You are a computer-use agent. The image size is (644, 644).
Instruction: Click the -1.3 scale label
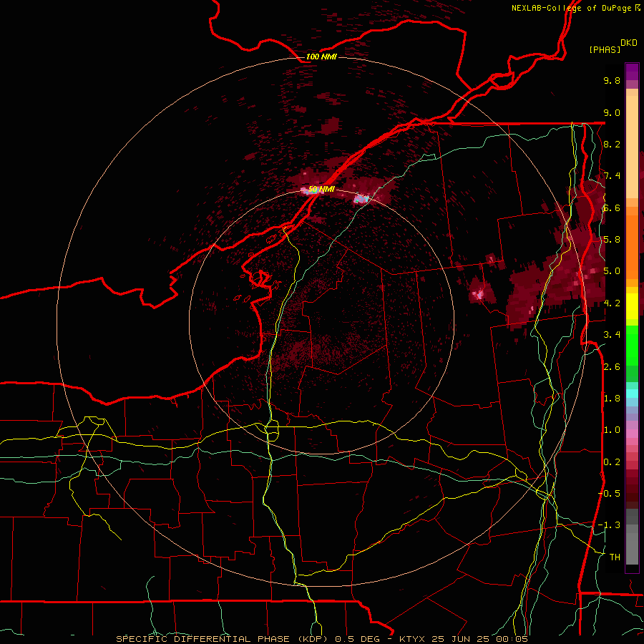[x=610, y=525]
